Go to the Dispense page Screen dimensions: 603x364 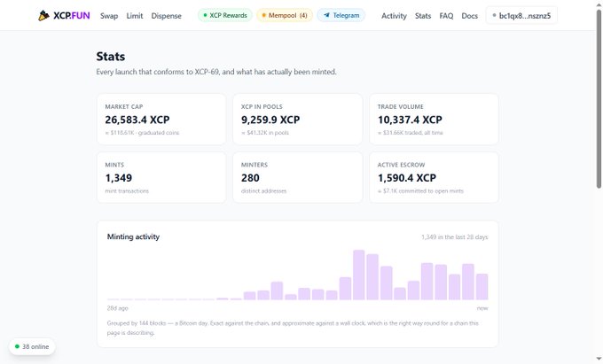click(x=166, y=16)
